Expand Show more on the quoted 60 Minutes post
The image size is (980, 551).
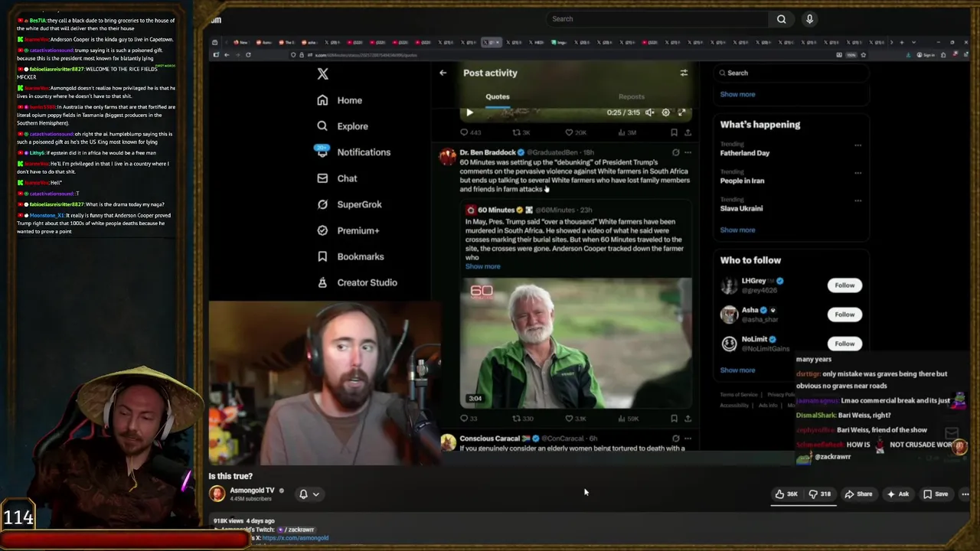pyautogui.click(x=482, y=266)
